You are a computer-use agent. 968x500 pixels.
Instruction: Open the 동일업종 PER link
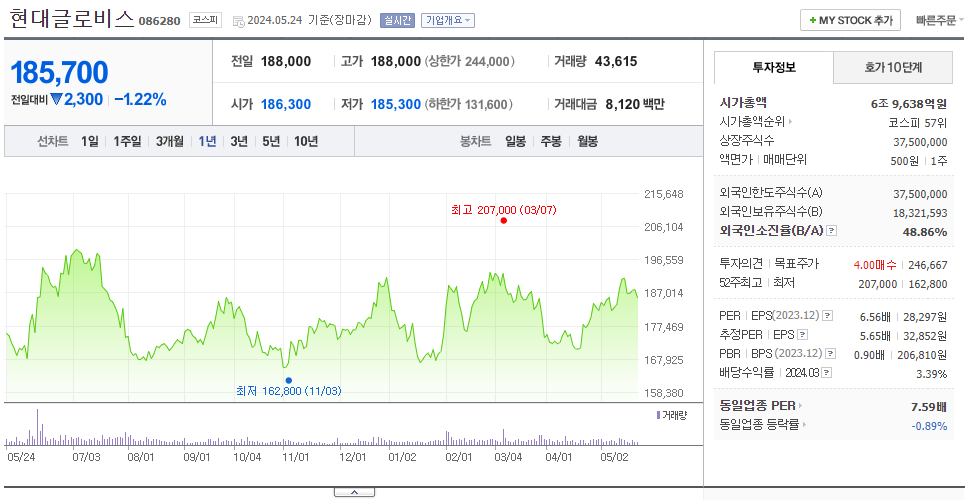pos(757,406)
